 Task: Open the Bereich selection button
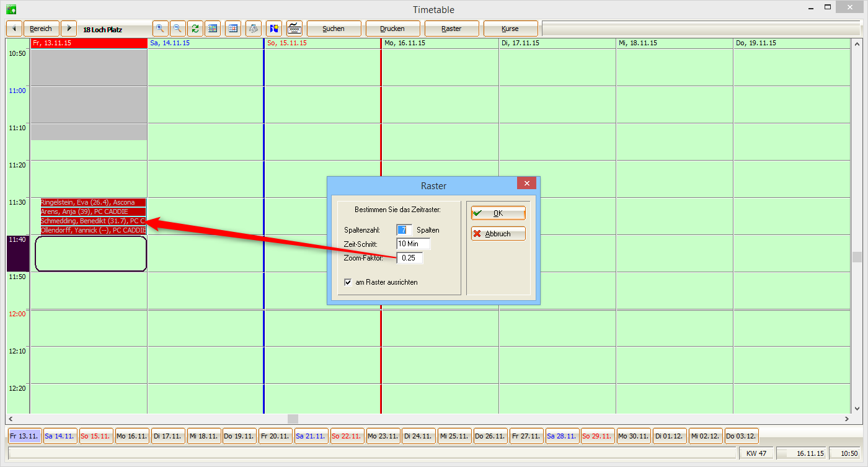[42, 29]
